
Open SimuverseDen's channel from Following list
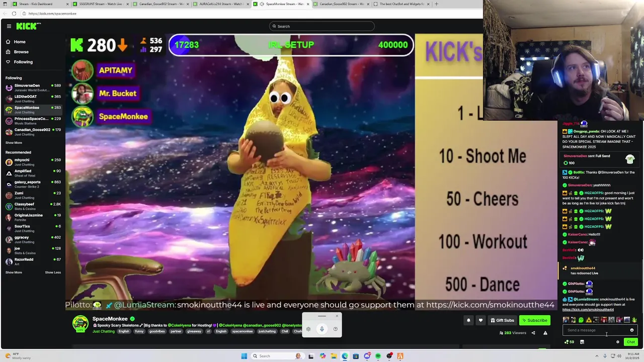[33, 87]
